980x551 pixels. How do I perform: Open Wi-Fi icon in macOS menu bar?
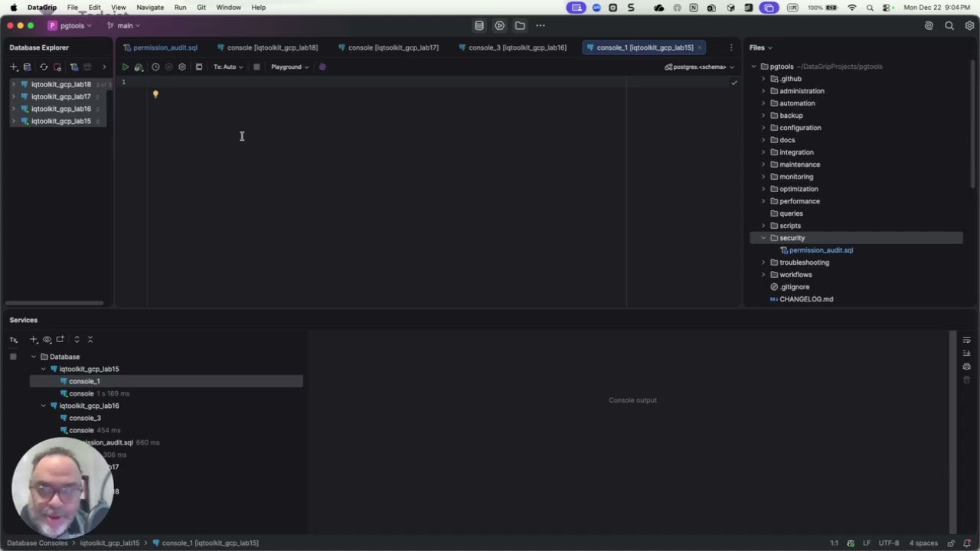point(852,8)
